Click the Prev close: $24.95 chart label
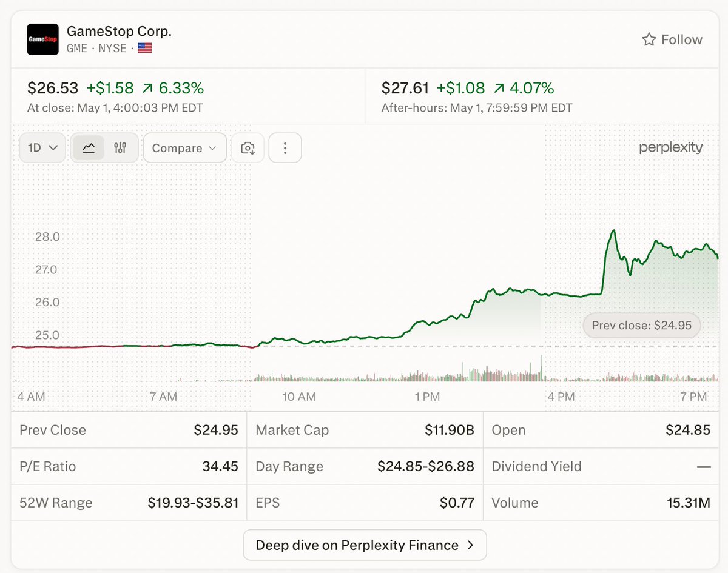This screenshot has width=728, height=573. tap(642, 326)
